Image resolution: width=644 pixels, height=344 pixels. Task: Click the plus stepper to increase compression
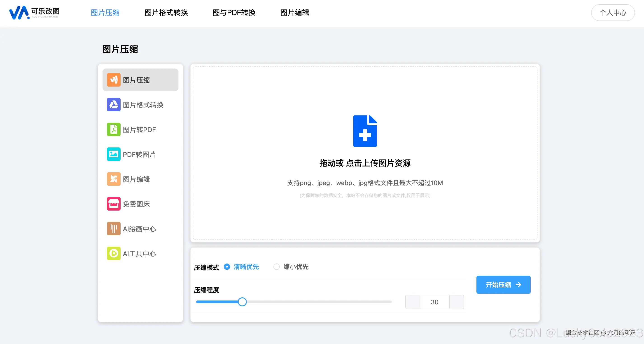[457, 302]
